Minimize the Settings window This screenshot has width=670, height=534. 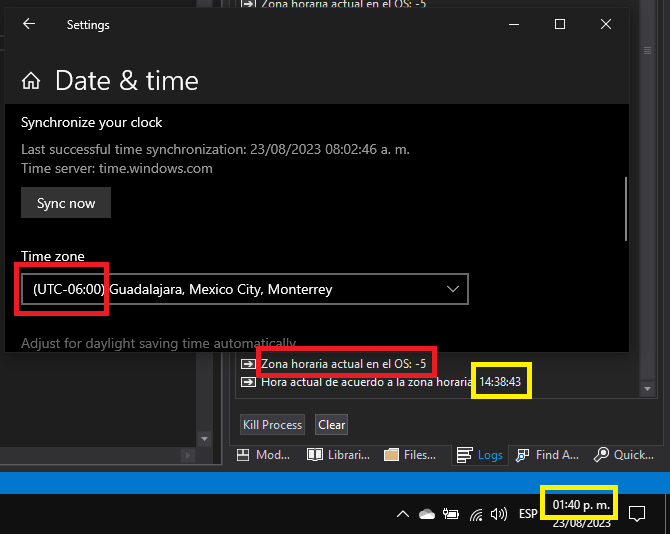coord(514,24)
